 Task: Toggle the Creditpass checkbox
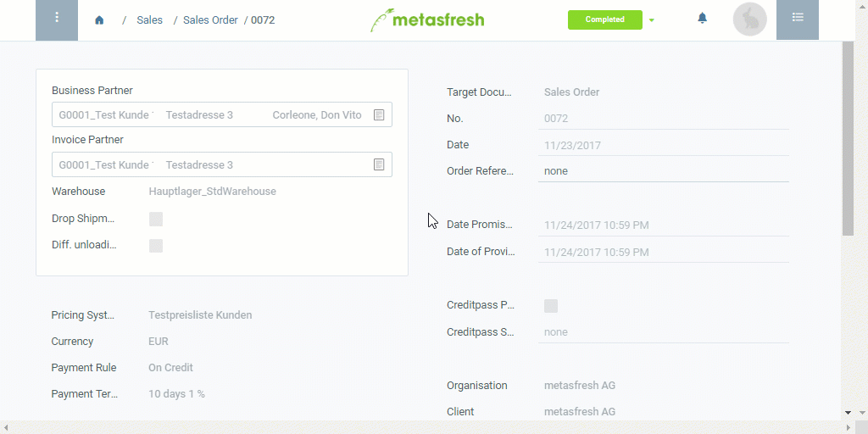click(x=551, y=306)
